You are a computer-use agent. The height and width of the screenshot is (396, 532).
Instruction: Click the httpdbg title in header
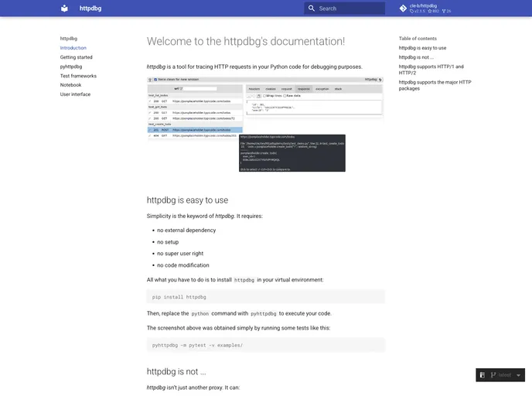pos(90,9)
